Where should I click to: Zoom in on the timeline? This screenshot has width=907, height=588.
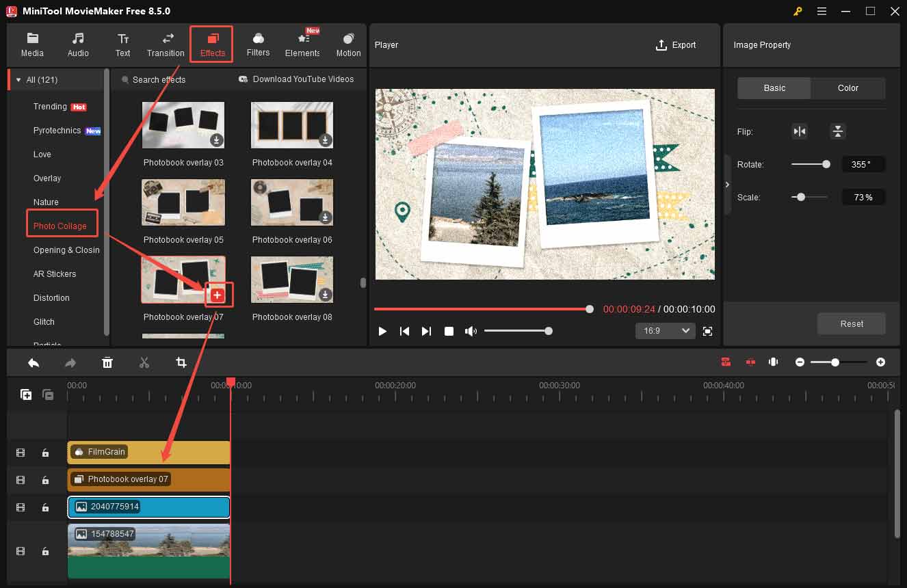tap(880, 362)
